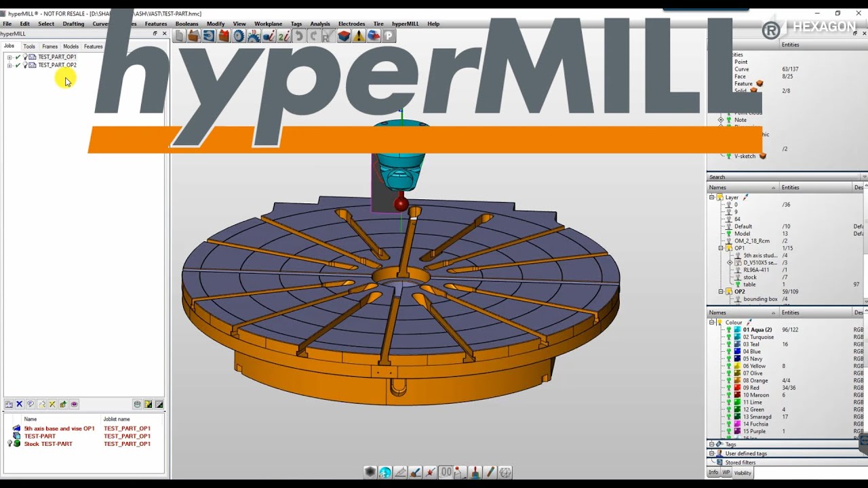Image resolution: width=868 pixels, height=488 pixels.
Task: Click the '00' display icon in bottom toolbar
Action: (446, 472)
